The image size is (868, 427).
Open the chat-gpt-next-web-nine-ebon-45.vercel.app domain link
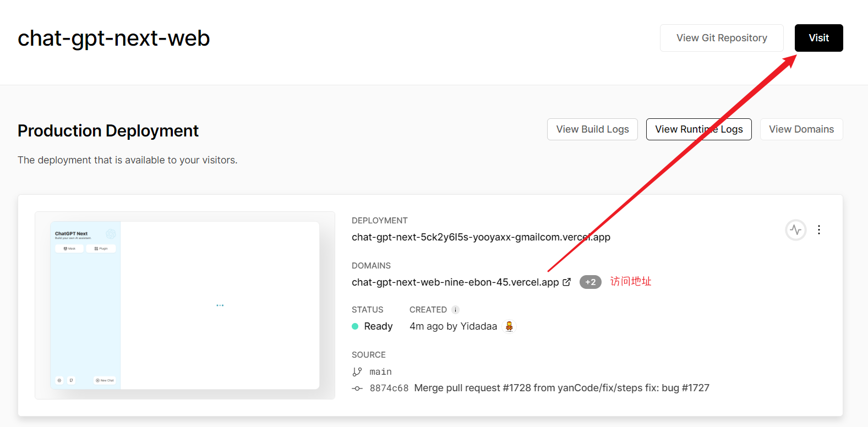[x=455, y=282]
